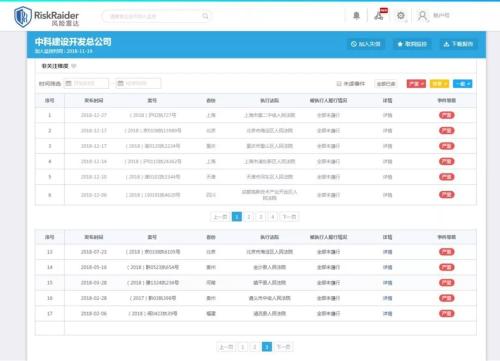Open the alert icon with red new badge
The height and width of the screenshot is (361, 500).
click(379, 15)
